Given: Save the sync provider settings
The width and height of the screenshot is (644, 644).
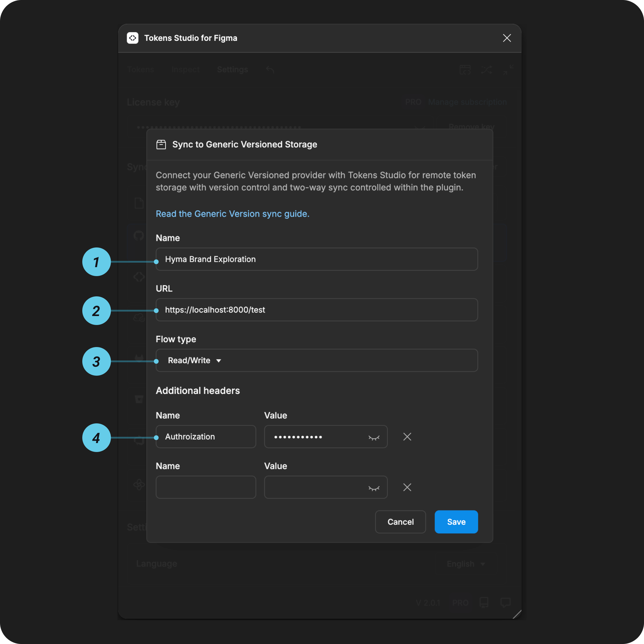Looking at the screenshot, I should coord(456,522).
